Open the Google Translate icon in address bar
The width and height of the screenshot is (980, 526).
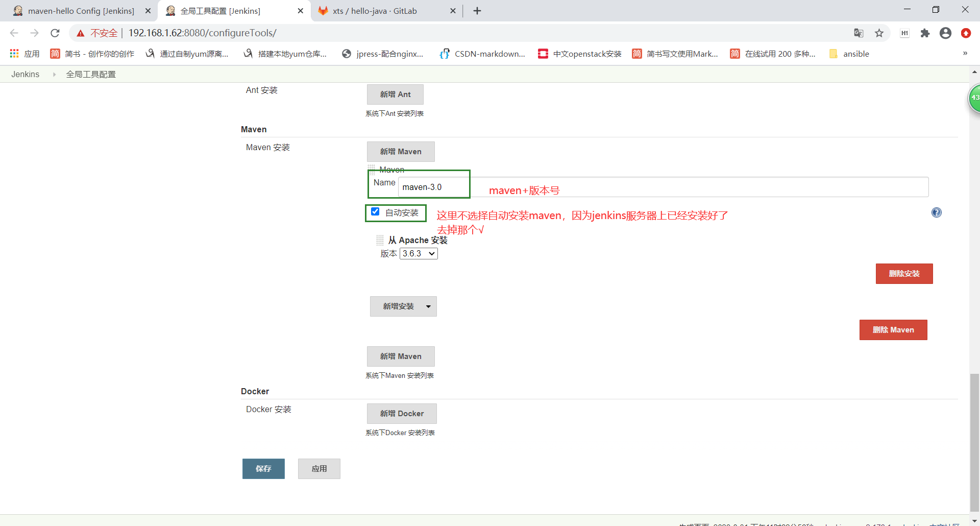pos(859,33)
